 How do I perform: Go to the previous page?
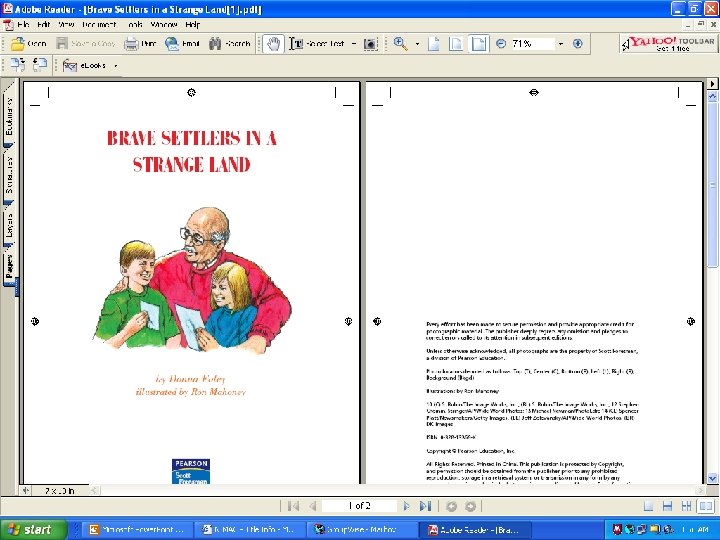[x=313, y=506]
